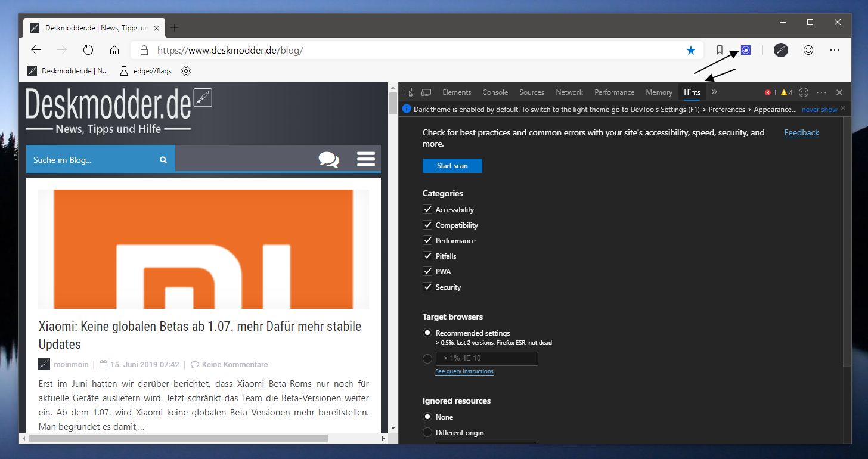Open the Feedback link

[801, 133]
